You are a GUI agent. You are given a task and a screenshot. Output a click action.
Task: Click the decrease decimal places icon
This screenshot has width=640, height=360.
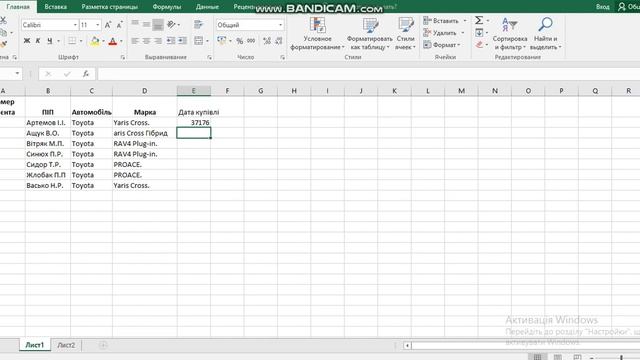click(279, 41)
